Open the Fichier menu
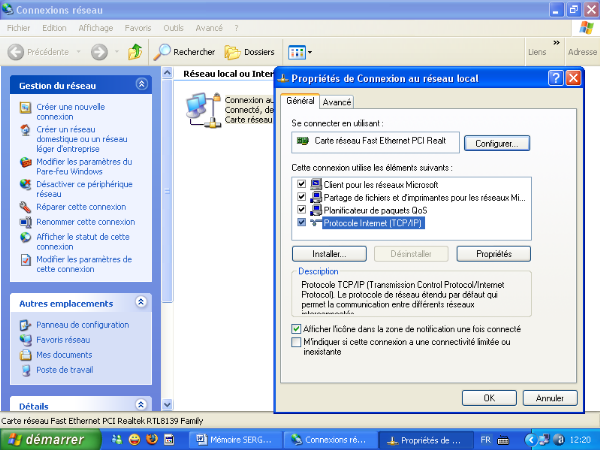The height and width of the screenshot is (450, 600). point(18,28)
